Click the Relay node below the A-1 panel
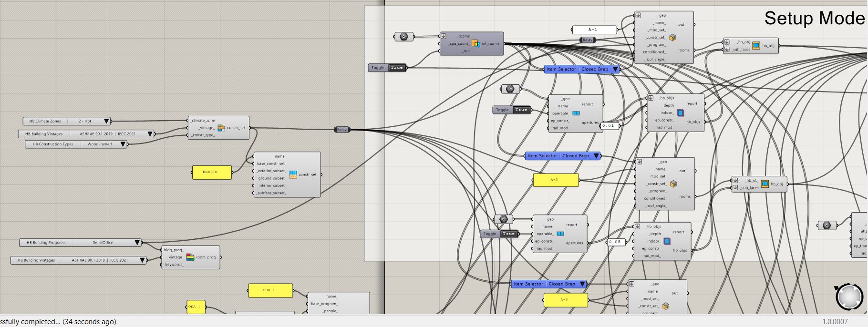868x327 pixels. (587, 40)
